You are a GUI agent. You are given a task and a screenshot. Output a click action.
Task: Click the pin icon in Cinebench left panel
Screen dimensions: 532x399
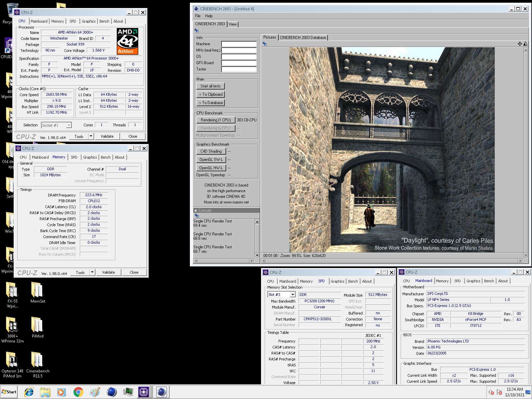pyautogui.click(x=197, y=31)
